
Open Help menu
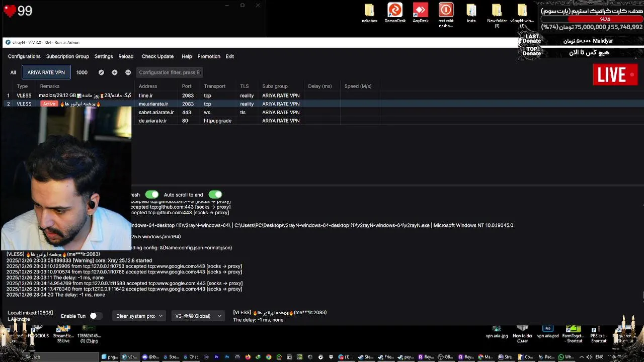(x=187, y=56)
